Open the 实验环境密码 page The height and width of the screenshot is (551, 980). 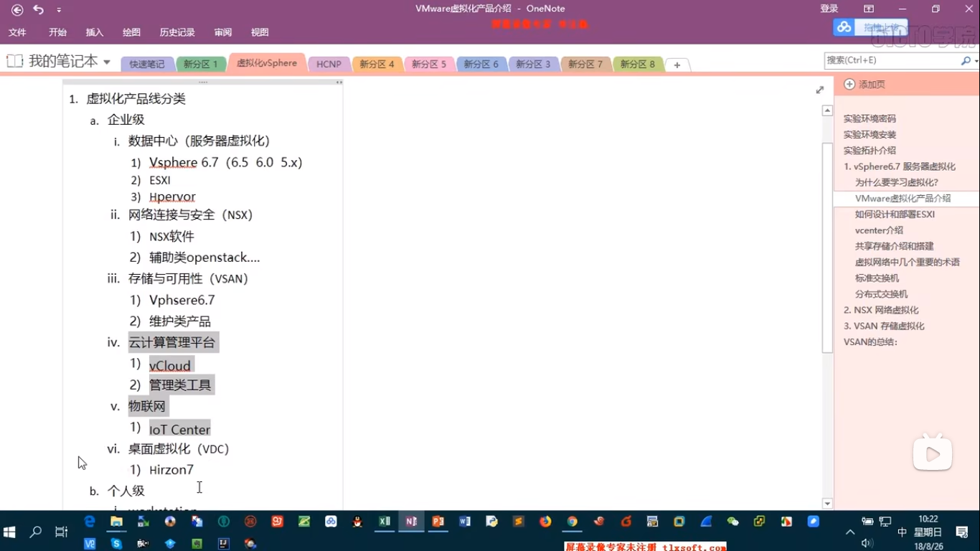[870, 118]
